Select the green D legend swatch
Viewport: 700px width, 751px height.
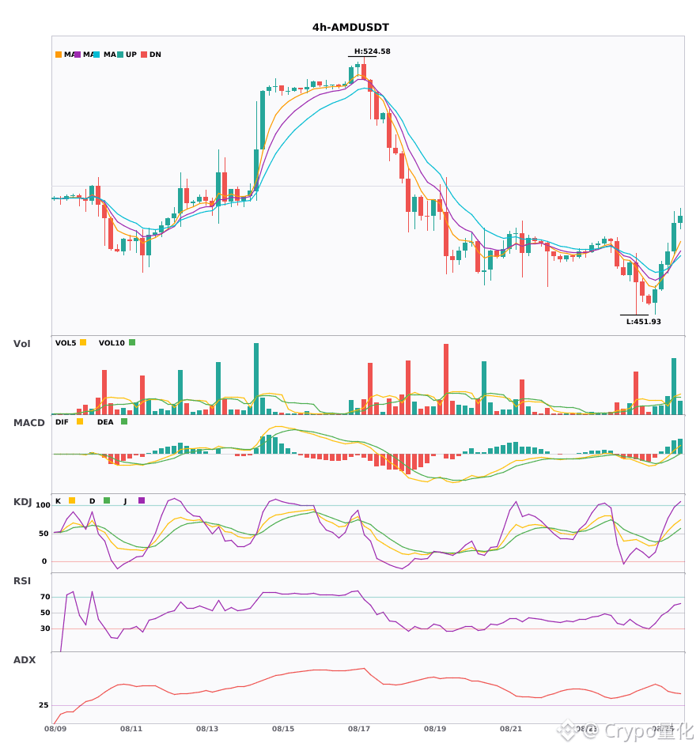pyautogui.click(x=107, y=500)
